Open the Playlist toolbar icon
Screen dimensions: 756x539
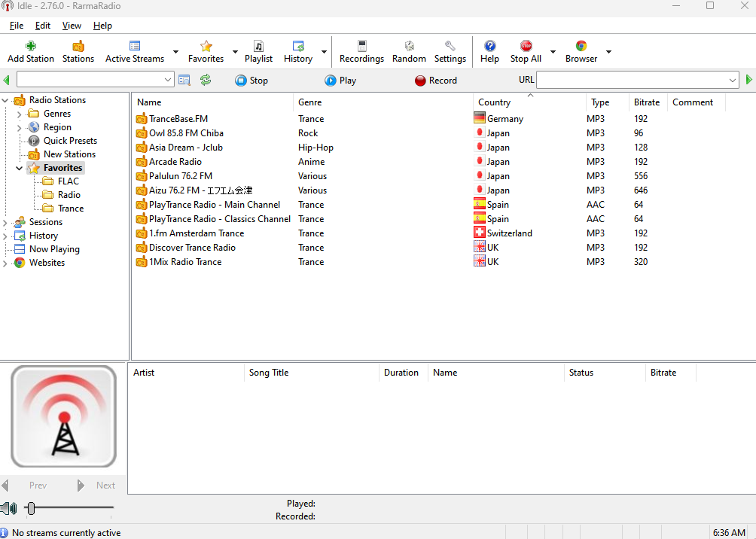tap(258, 46)
